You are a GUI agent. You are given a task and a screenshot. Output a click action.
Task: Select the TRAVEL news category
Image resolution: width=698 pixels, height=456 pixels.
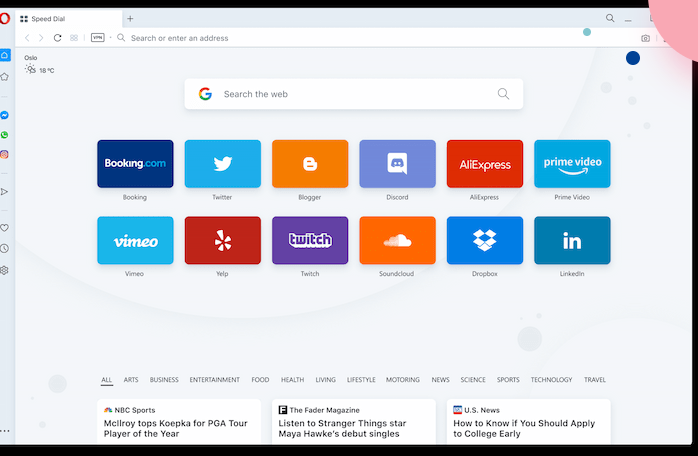[x=595, y=380]
